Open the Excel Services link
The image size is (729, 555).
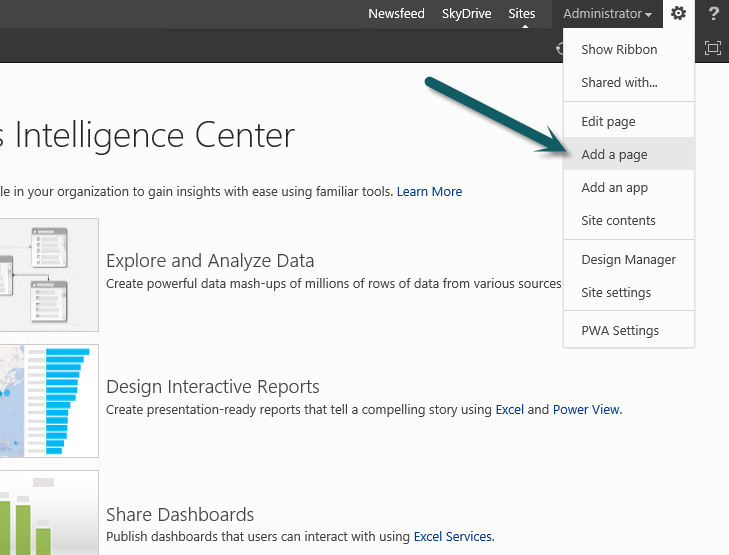(x=453, y=537)
